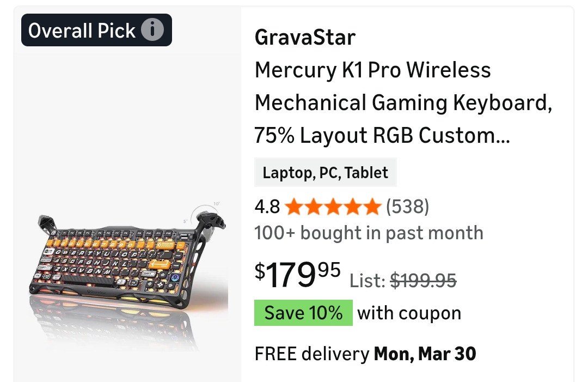Image resolution: width=588 pixels, height=382 pixels.
Task: Tap the Overall Pick badge
Action: tap(82, 31)
